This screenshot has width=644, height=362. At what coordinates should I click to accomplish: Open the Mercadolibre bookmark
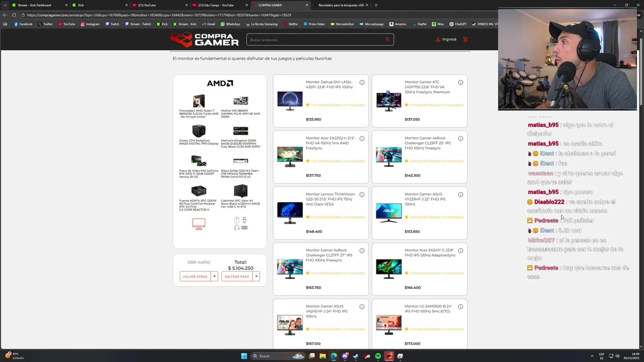(x=342, y=24)
